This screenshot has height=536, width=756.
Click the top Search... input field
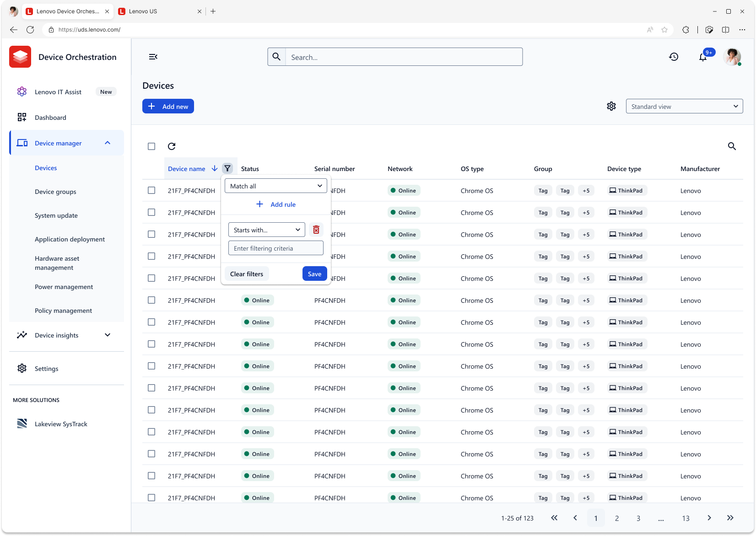404,57
